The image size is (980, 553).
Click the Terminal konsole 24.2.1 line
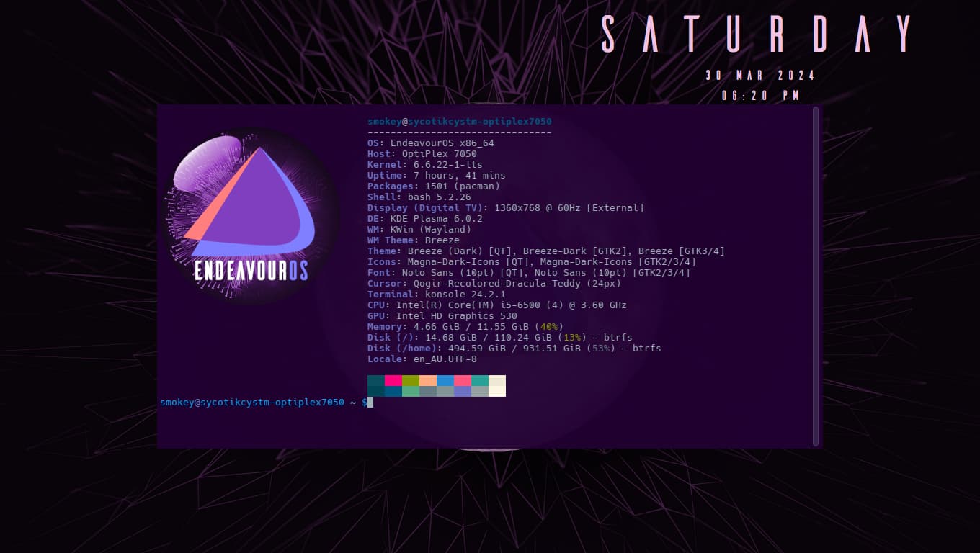coord(436,295)
